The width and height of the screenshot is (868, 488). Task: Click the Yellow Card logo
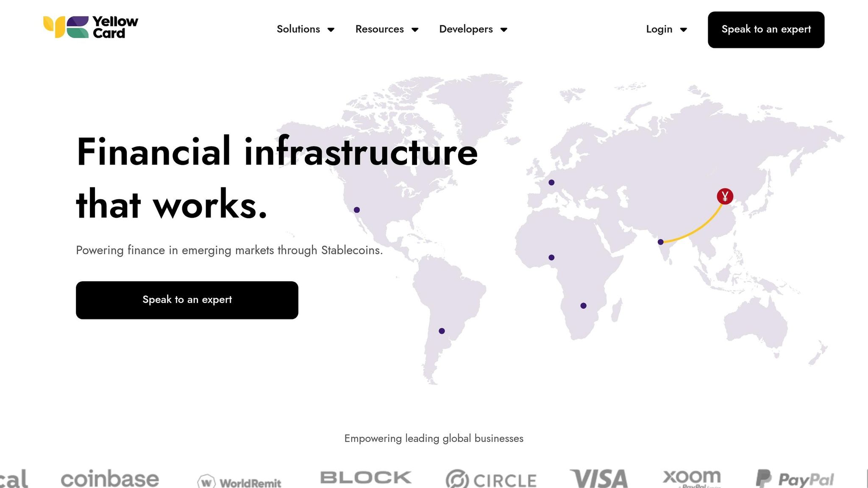91,27
